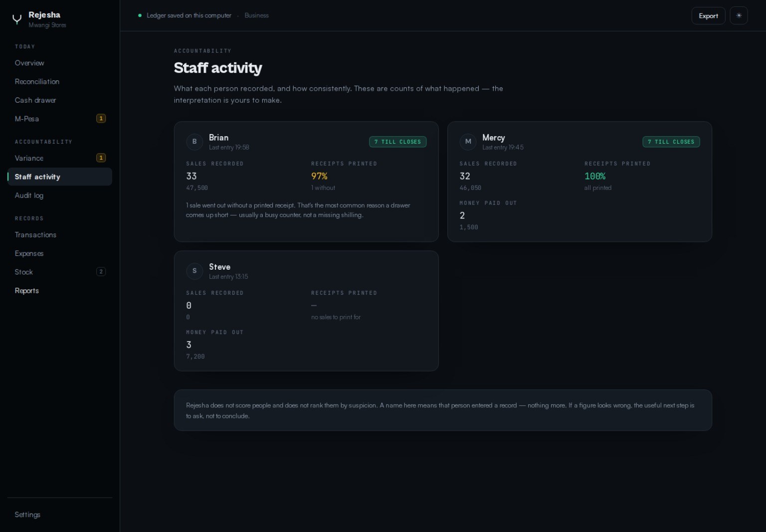Click 'Ledger saved on this computer' status
This screenshot has width=766, height=532.
click(x=189, y=15)
